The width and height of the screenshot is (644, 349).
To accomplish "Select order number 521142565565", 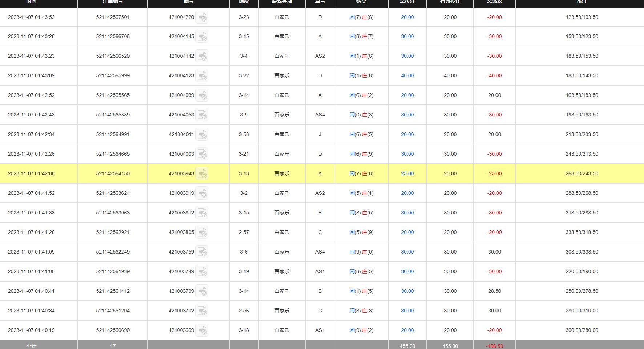I will point(113,95).
